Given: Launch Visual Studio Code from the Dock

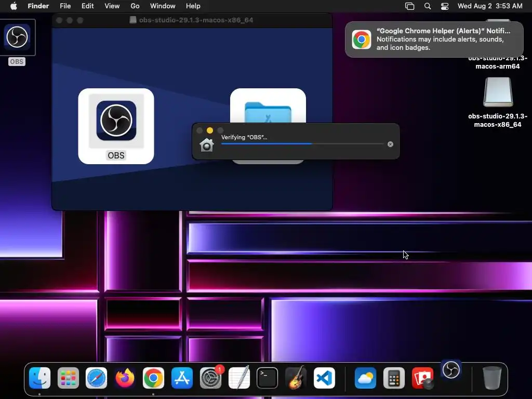Looking at the screenshot, I should [324, 378].
